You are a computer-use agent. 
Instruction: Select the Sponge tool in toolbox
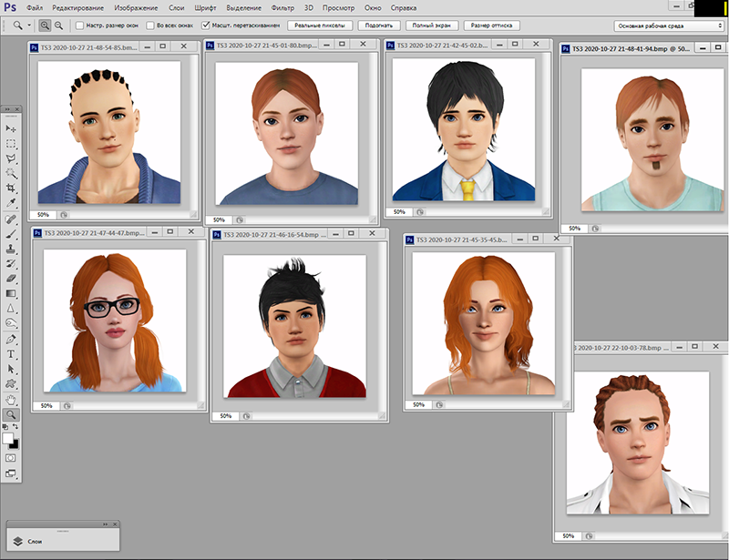pyautogui.click(x=11, y=323)
